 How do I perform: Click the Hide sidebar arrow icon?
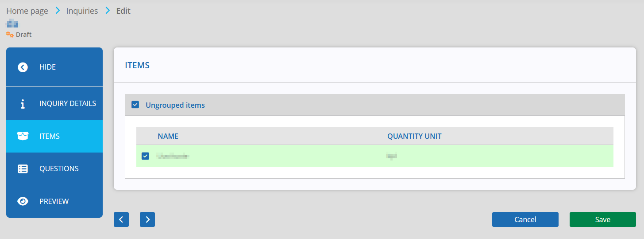23,67
